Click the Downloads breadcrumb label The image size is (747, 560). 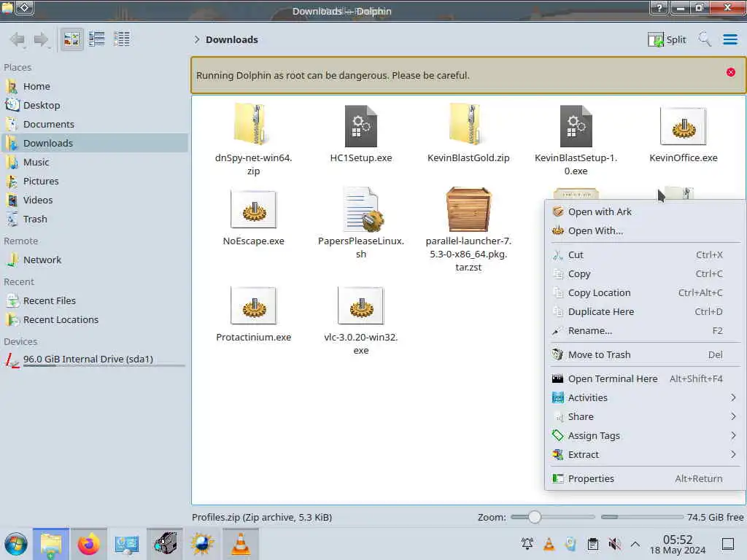(x=232, y=39)
